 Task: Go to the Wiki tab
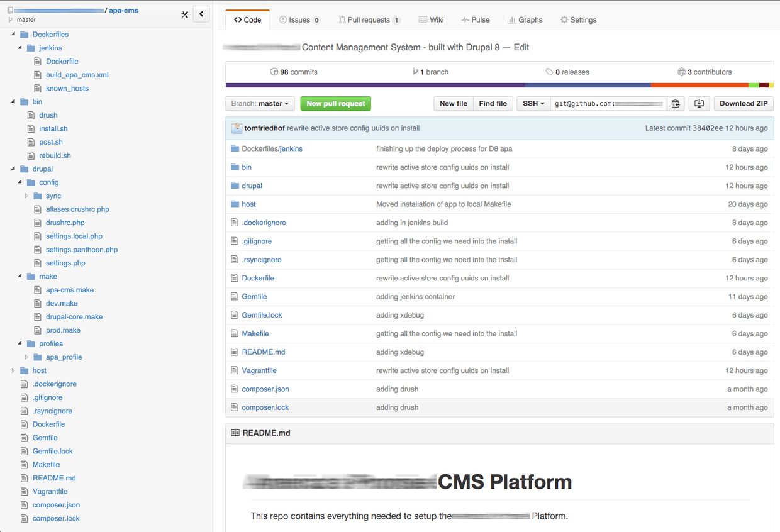pos(432,20)
